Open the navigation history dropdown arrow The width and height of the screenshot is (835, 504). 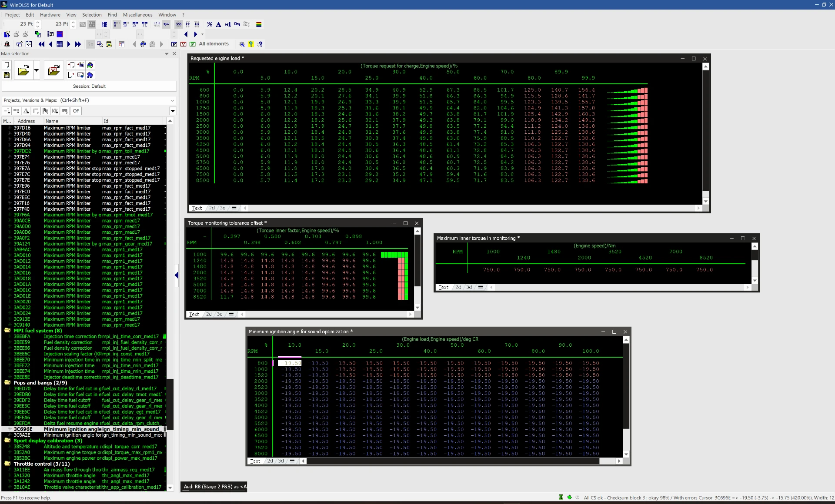pos(202,34)
